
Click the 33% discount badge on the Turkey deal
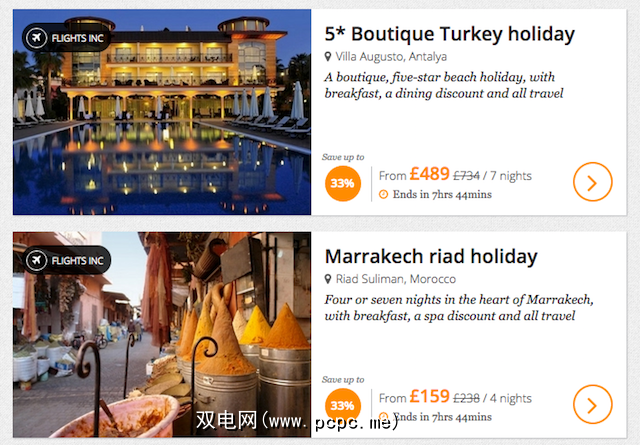click(342, 183)
